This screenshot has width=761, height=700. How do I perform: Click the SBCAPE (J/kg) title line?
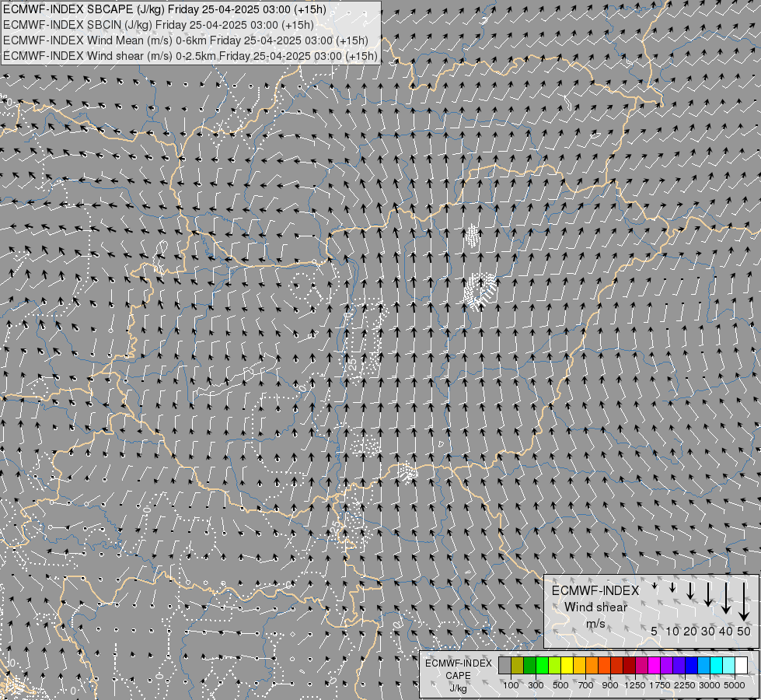point(165,9)
